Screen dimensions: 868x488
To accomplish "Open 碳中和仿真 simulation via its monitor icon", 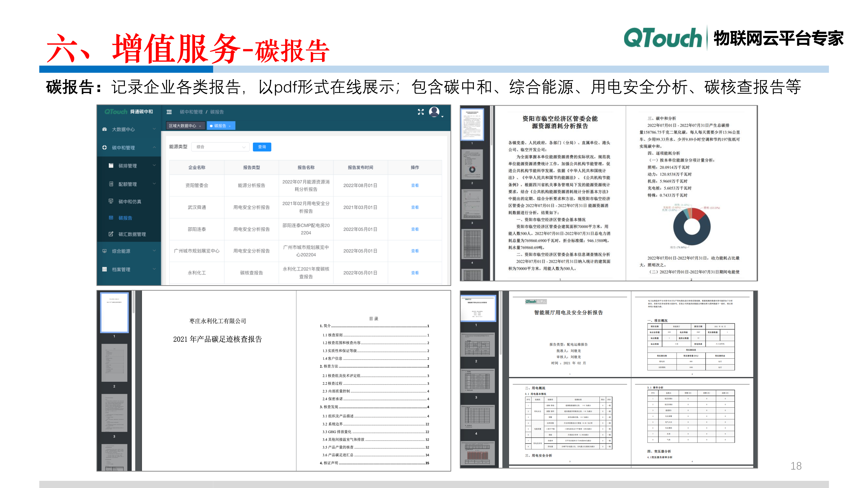I will click(111, 201).
